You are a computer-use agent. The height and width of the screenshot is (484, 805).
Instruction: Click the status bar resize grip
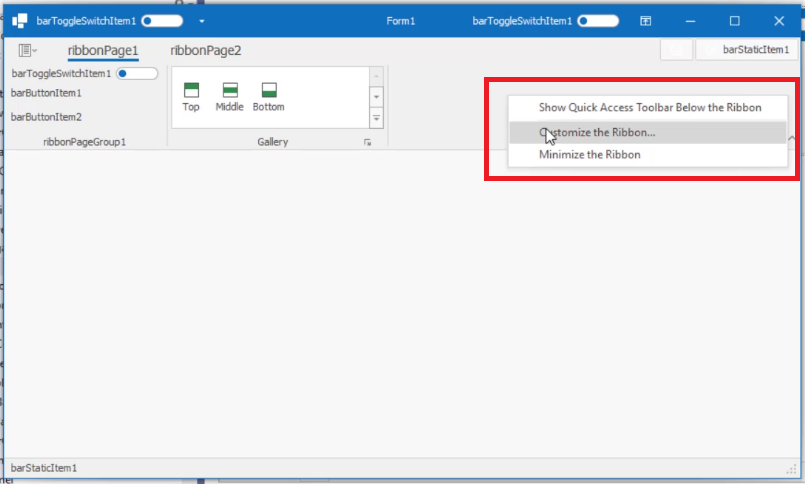pyautogui.click(x=791, y=469)
